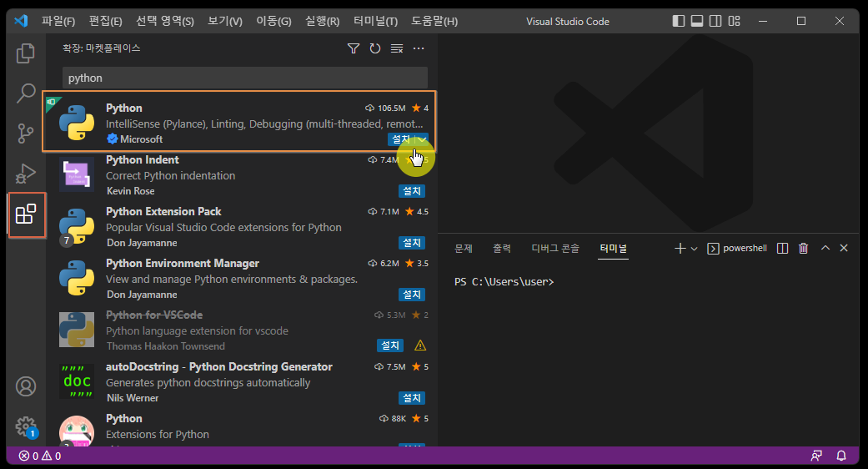Open the 선택 영역(S) menu
This screenshot has width=868, height=469.
(165, 22)
